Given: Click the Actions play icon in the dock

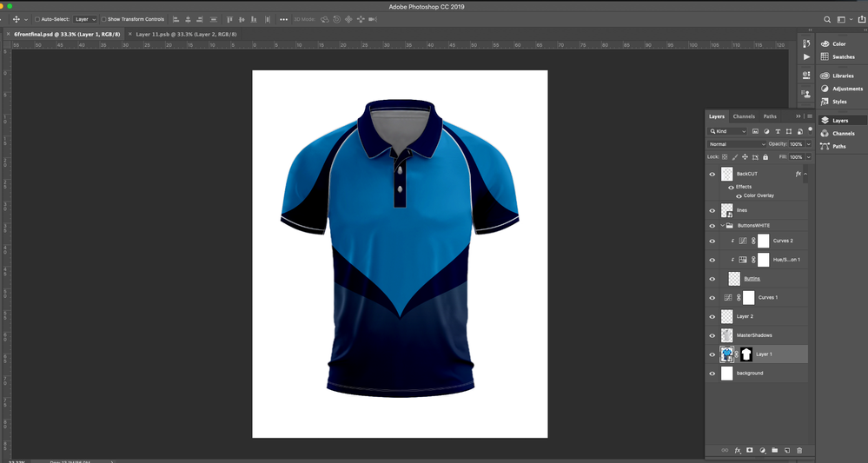Looking at the screenshot, I should 805,57.
